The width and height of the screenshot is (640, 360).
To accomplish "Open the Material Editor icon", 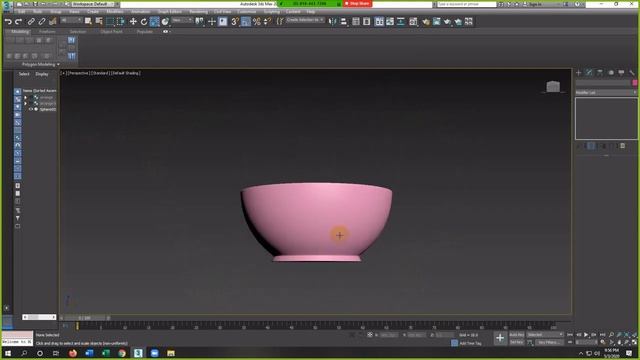I will (x=413, y=22).
